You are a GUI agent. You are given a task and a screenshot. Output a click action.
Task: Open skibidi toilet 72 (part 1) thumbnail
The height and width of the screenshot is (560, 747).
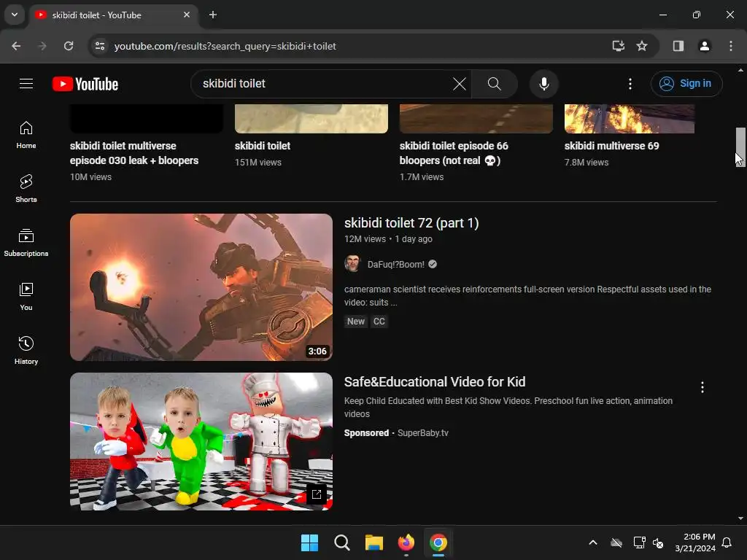(201, 287)
